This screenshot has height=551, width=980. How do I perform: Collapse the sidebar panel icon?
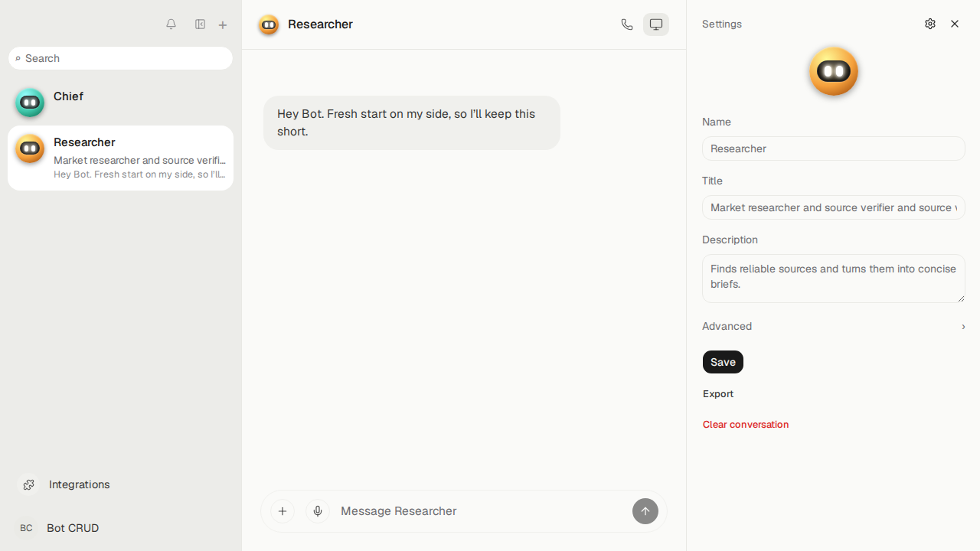point(200,24)
